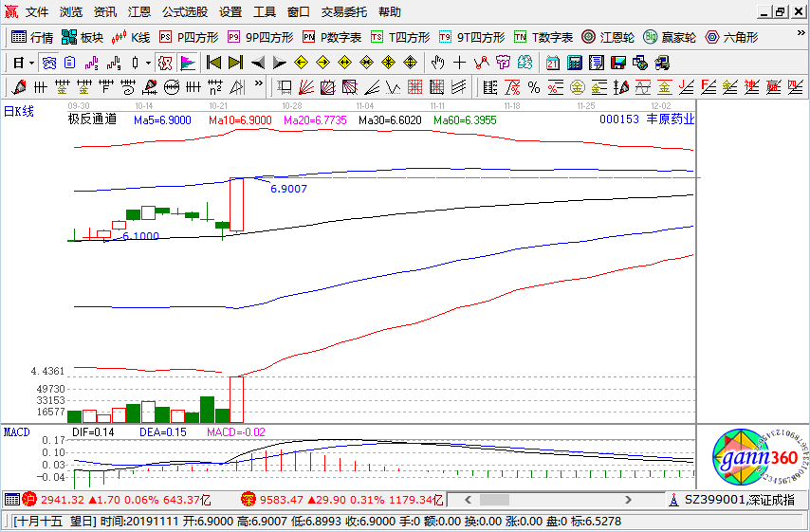Select the red pencil drawing tool
Screen dimensions: 810x532
point(19,87)
